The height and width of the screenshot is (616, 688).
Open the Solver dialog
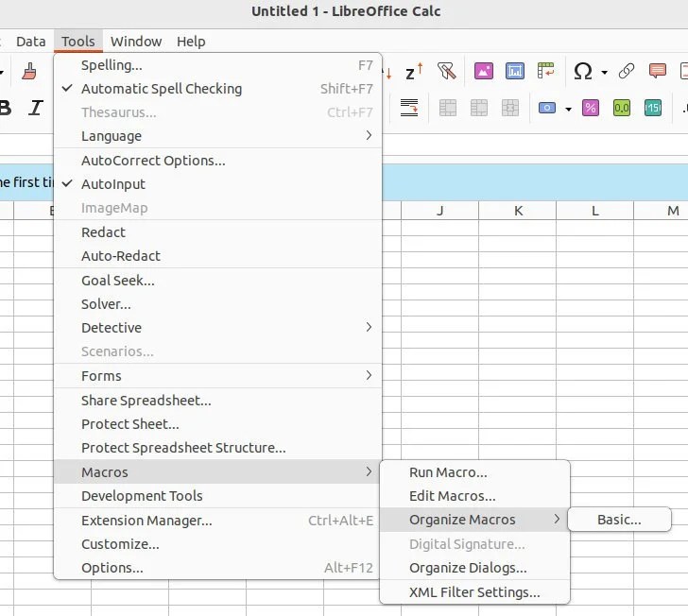click(x=217, y=304)
